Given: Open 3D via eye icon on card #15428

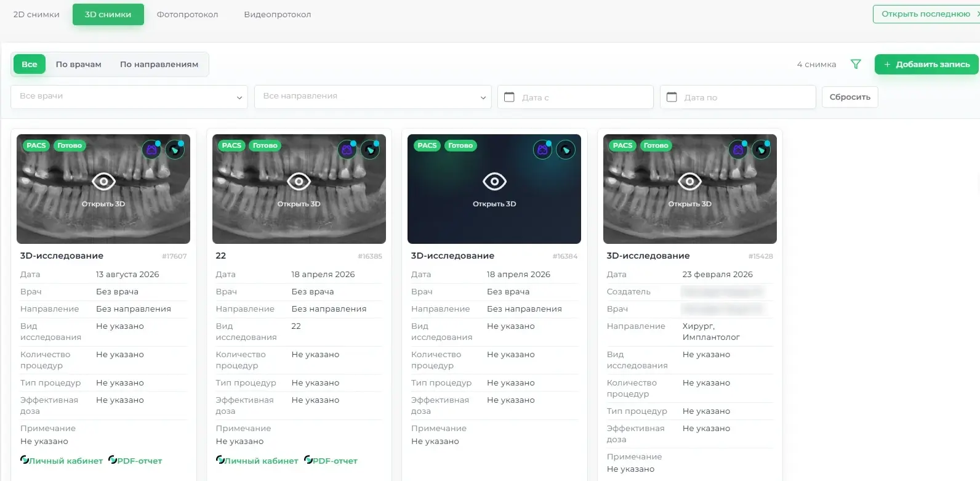Looking at the screenshot, I should coord(690,182).
